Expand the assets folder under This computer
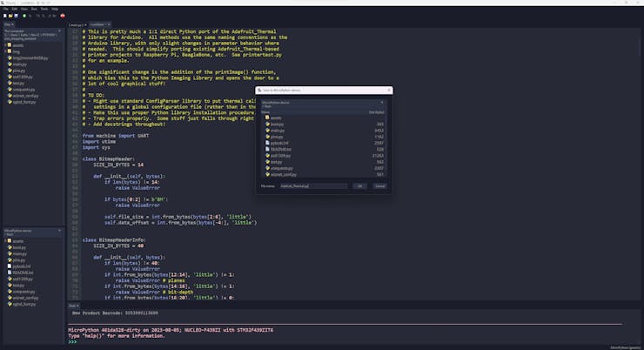The height and width of the screenshot is (350, 644). [x=3, y=44]
